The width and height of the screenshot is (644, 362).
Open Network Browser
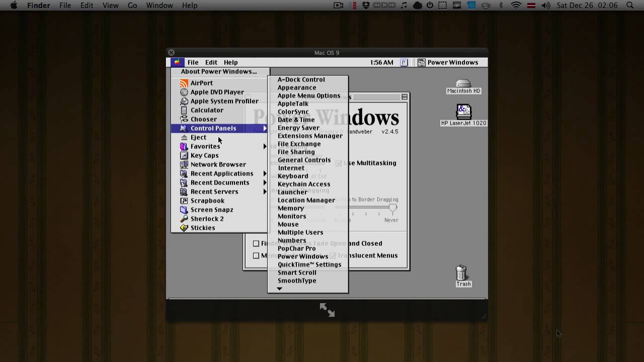tap(219, 164)
